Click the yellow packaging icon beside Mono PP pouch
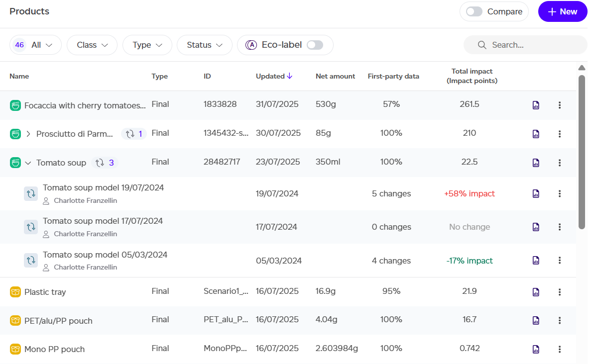The width and height of the screenshot is (598, 364). click(x=15, y=349)
